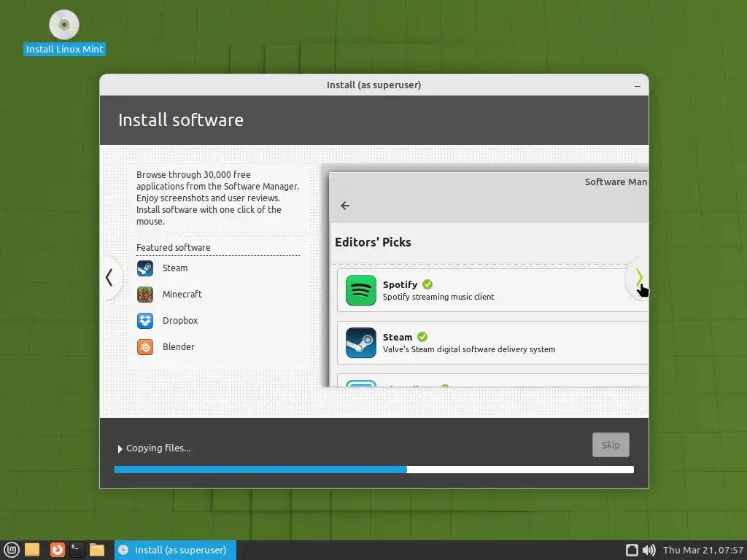Expand the Copying files details triangle
747x560 pixels.
[x=120, y=448]
